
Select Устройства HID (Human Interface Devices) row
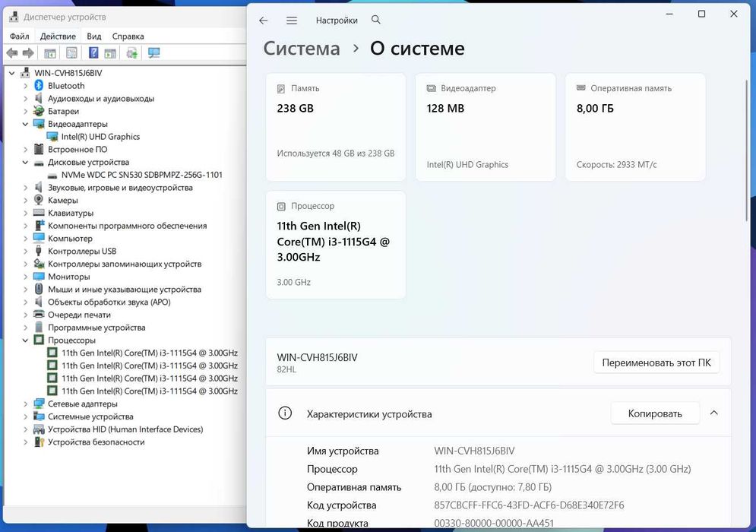(125, 429)
